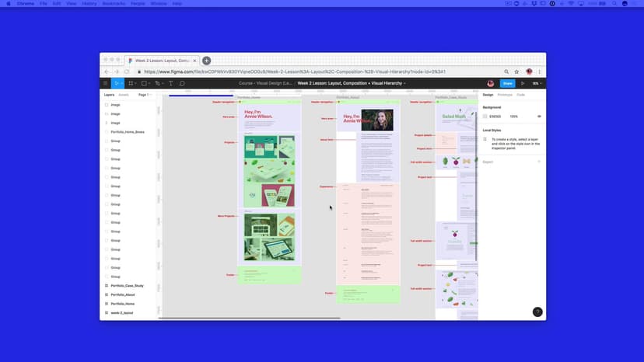
Task: Open the zoom level dropdown
Action: point(536,83)
